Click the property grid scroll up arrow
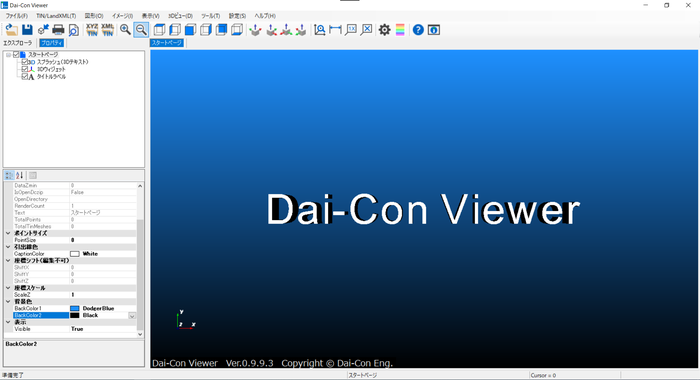700x380 pixels. (x=140, y=186)
